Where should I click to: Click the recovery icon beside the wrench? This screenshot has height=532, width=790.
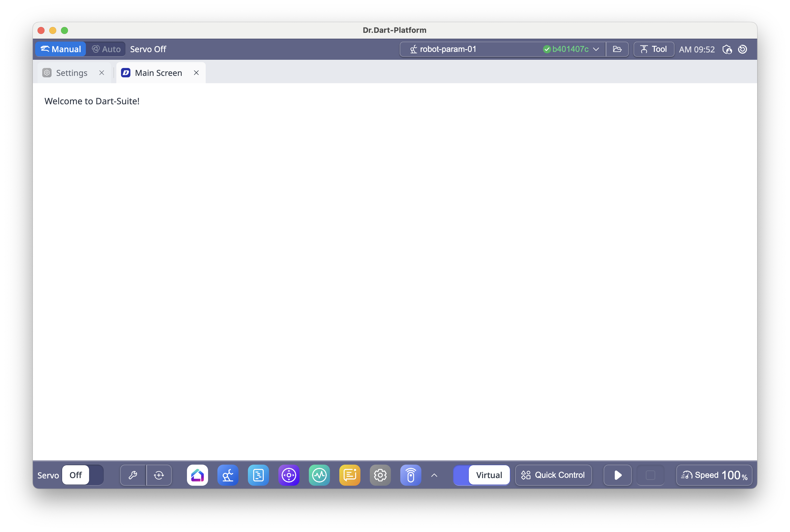pos(159,475)
